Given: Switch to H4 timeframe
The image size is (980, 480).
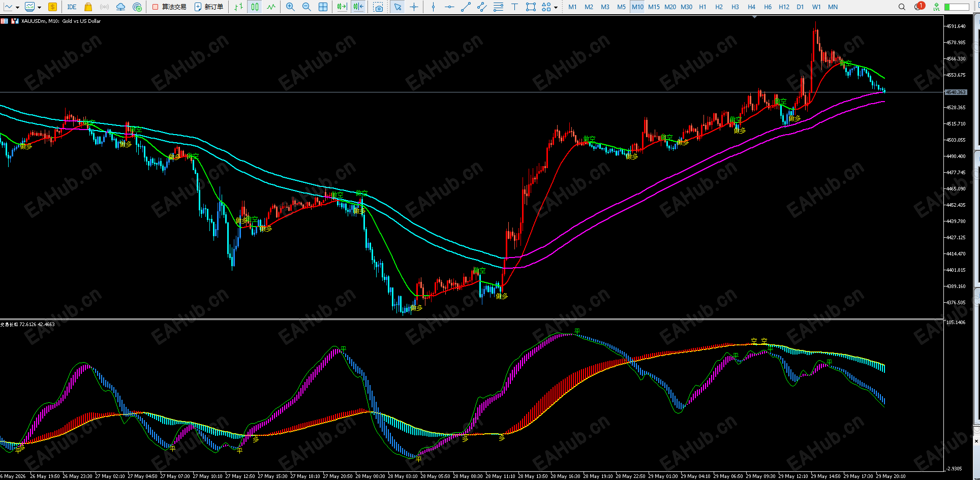Looking at the screenshot, I should (751, 7).
